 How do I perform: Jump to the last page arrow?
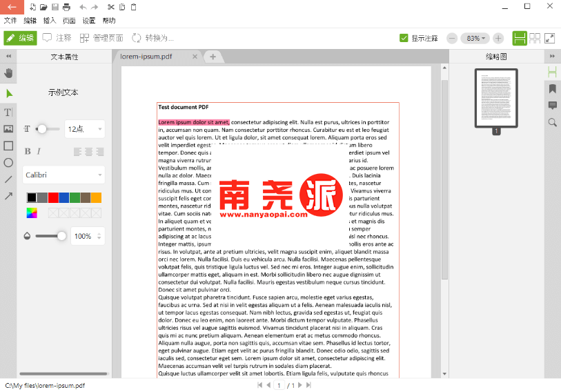[308, 385]
